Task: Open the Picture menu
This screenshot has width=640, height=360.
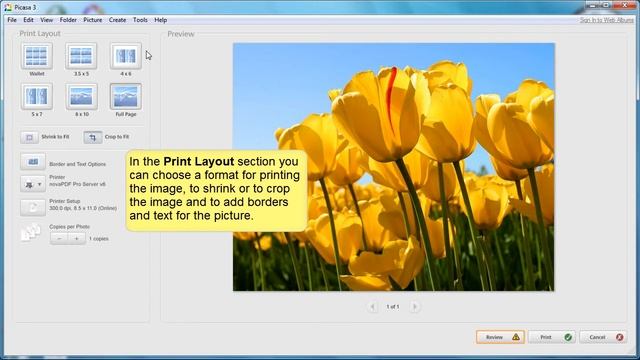Action: [x=93, y=20]
